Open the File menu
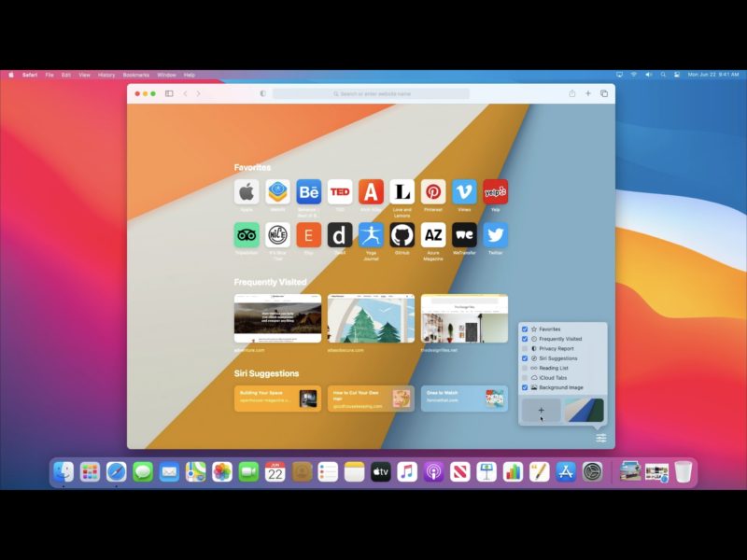Image resolution: width=747 pixels, height=560 pixels. coord(49,75)
